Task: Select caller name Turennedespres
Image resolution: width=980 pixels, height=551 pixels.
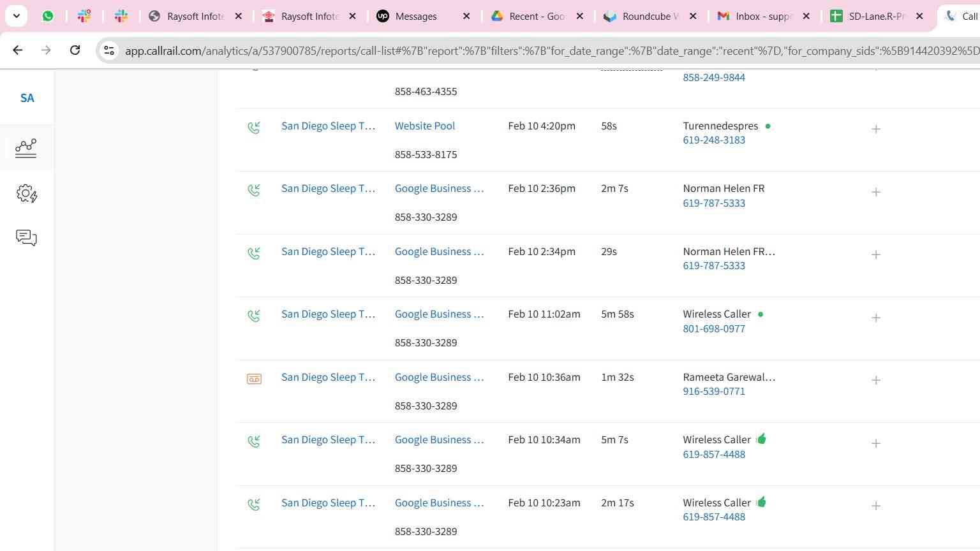Action: click(x=720, y=126)
